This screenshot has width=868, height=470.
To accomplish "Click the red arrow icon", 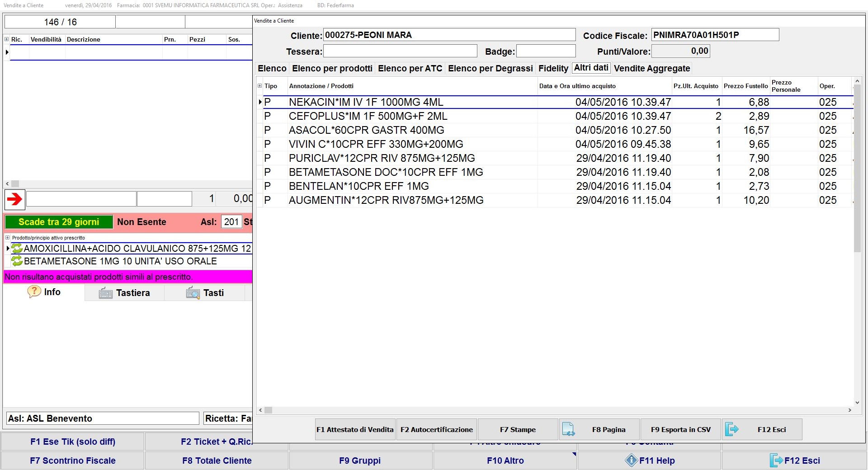I will tap(15, 199).
